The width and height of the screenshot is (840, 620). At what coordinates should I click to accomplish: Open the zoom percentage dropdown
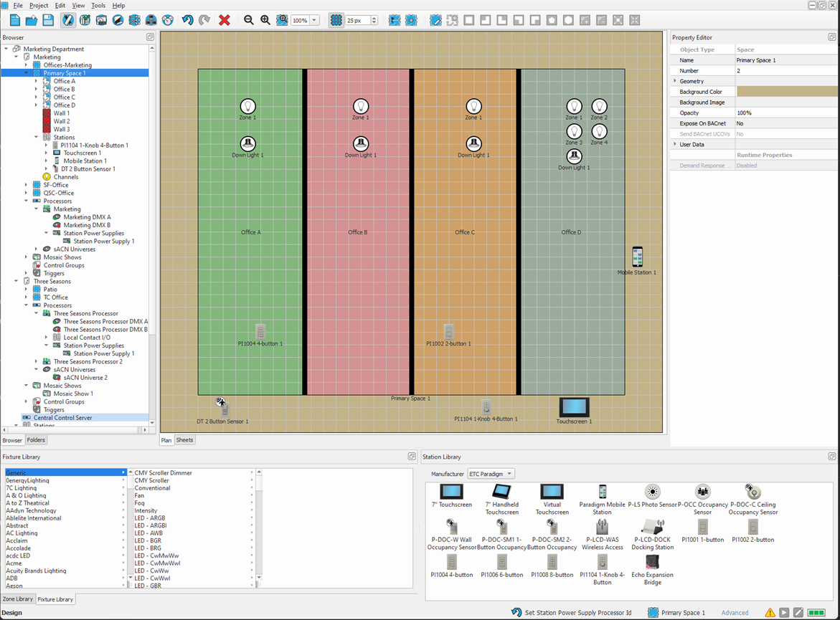coord(315,21)
